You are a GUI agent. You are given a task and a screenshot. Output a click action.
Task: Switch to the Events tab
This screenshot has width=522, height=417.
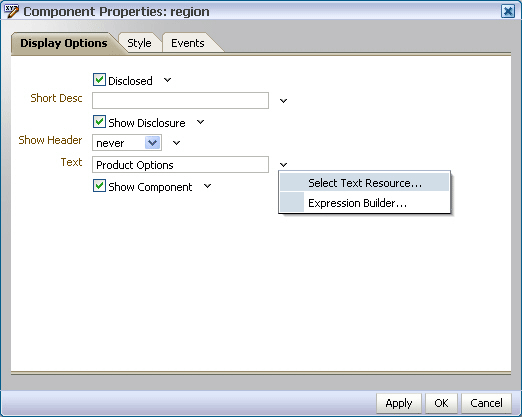tap(188, 43)
